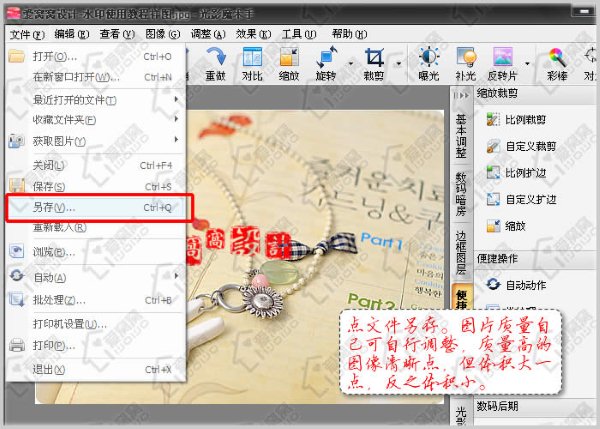Collapse side panel with triple-arrow button
This screenshot has width=600, height=429.
point(461,96)
